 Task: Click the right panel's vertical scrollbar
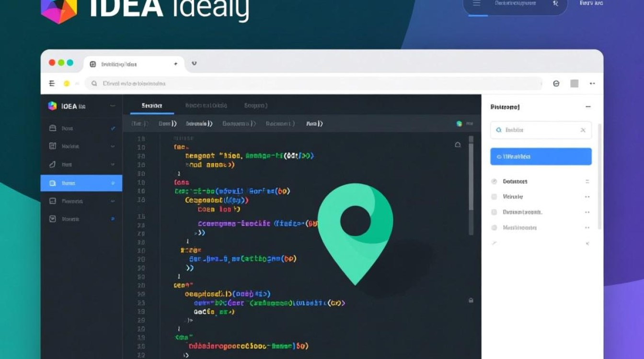[x=599, y=176]
